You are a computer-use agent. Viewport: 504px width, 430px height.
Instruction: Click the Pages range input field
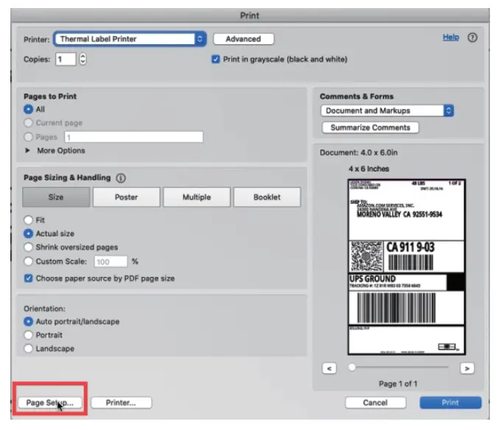pyautogui.click(x=133, y=137)
